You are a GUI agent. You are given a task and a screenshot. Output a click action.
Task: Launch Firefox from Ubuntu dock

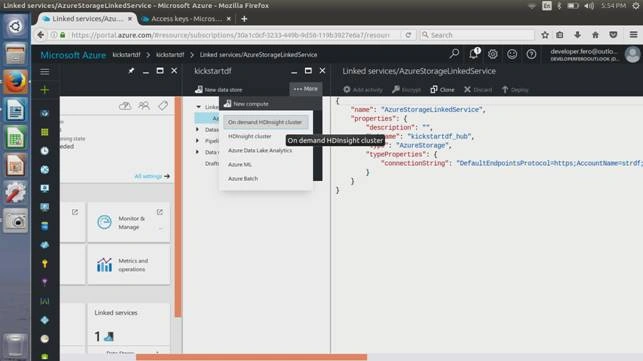click(x=16, y=82)
